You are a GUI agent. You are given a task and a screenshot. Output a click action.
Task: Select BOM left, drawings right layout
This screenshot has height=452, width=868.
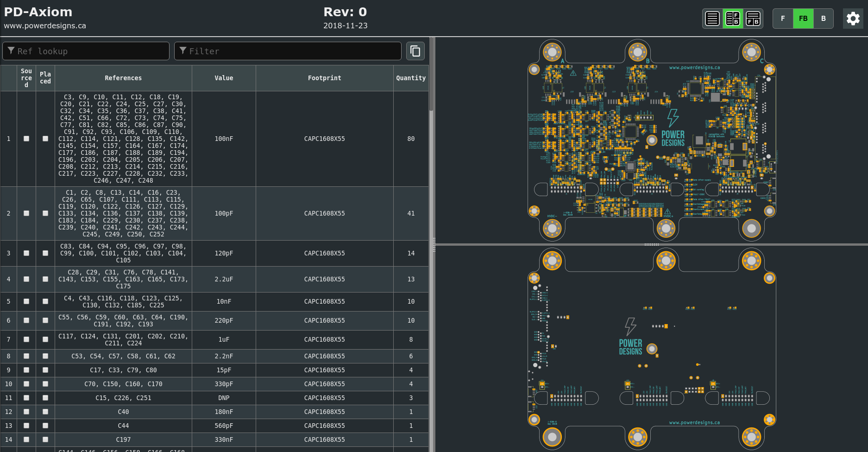point(733,19)
